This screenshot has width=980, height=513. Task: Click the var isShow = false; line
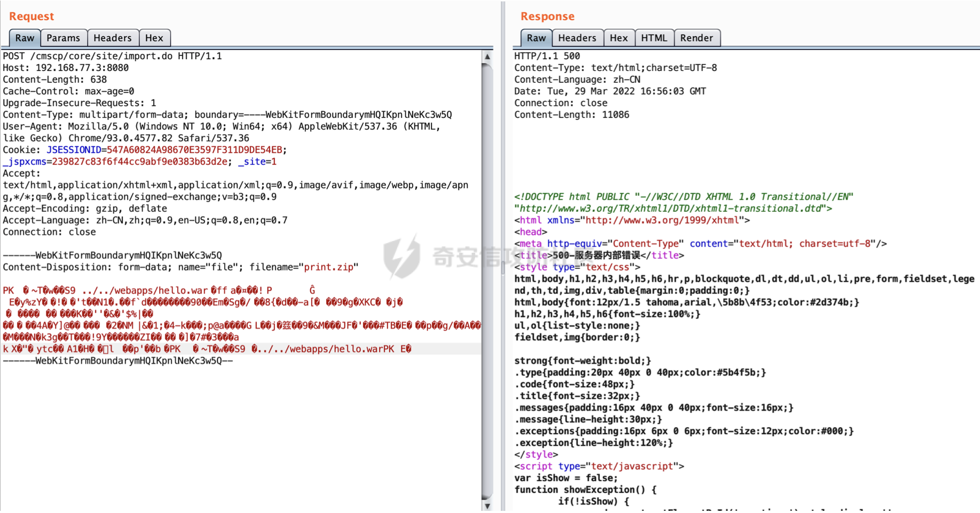click(x=566, y=478)
